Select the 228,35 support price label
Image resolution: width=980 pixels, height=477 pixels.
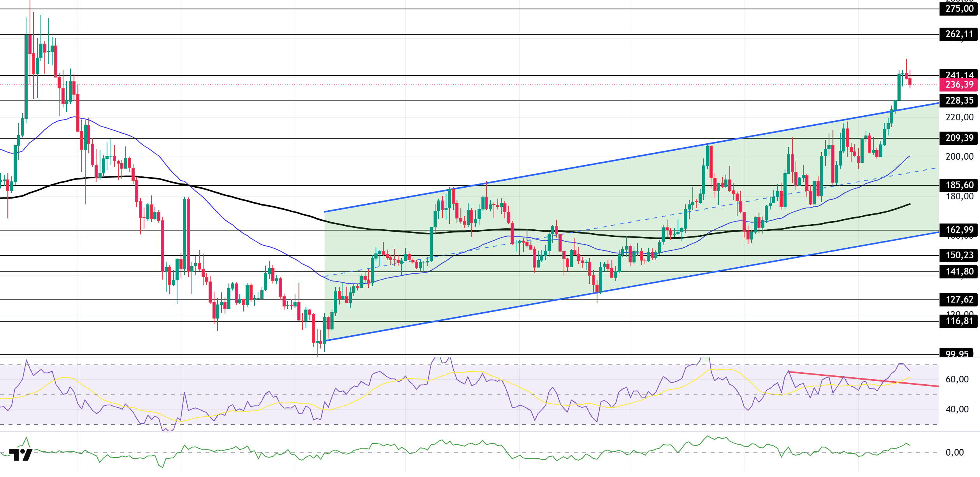[959, 101]
